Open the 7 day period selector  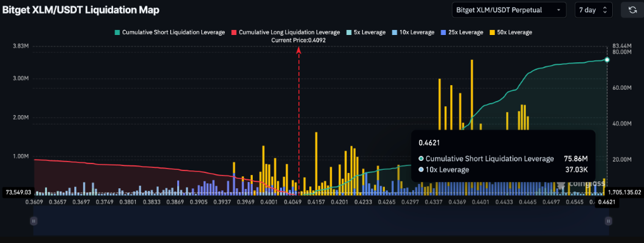tap(593, 10)
